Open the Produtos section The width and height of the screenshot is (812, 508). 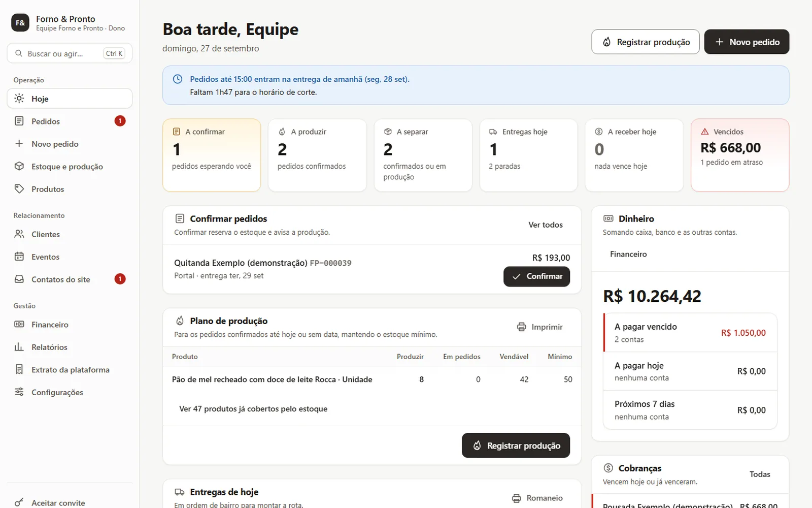[70, 189]
